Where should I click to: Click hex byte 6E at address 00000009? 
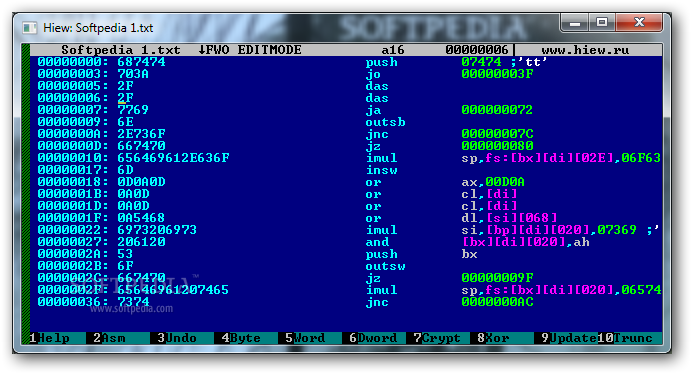pos(125,122)
